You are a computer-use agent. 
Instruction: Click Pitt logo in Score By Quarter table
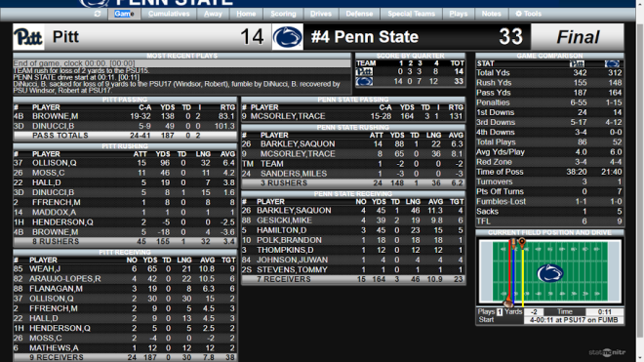(x=364, y=71)
